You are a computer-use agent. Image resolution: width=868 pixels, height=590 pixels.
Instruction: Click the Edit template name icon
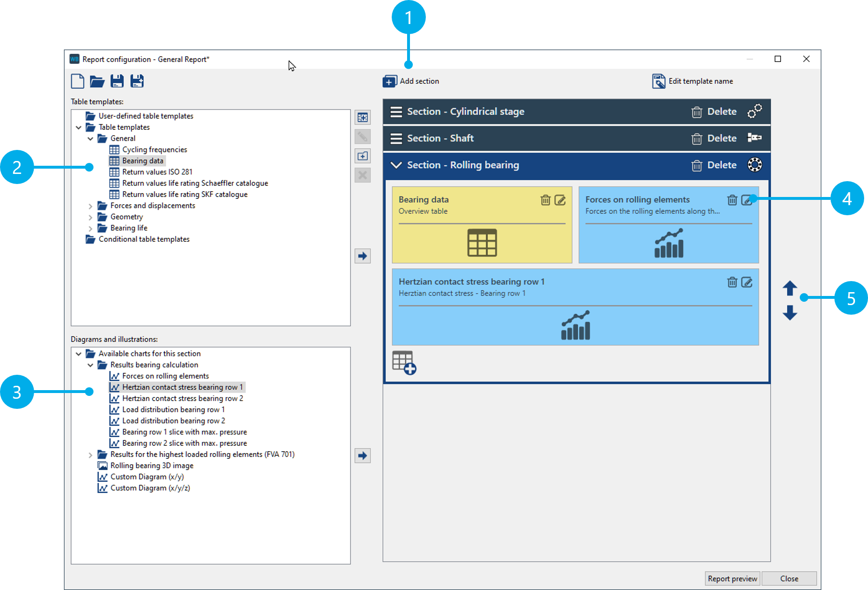click(658, 81)
